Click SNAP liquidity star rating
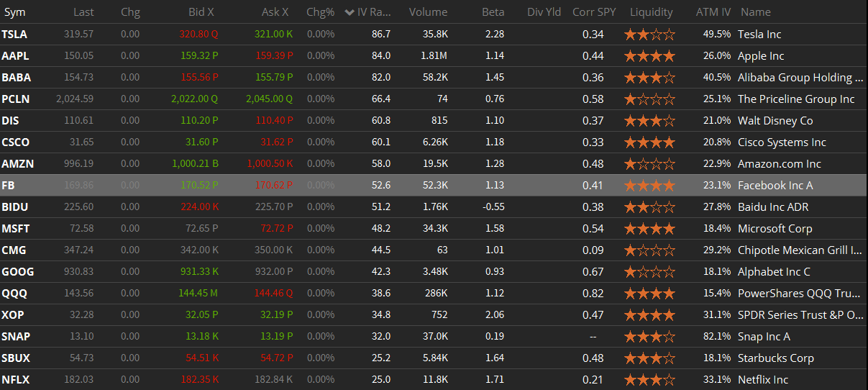Screen dimensions: 868x390 pos(650,336)
